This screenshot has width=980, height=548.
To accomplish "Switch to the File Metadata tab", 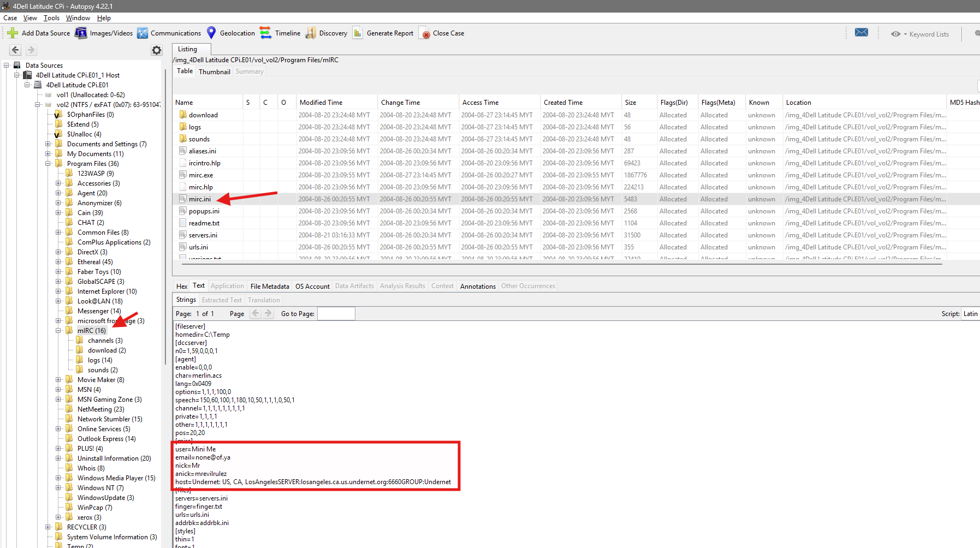I will coord(270,286).
